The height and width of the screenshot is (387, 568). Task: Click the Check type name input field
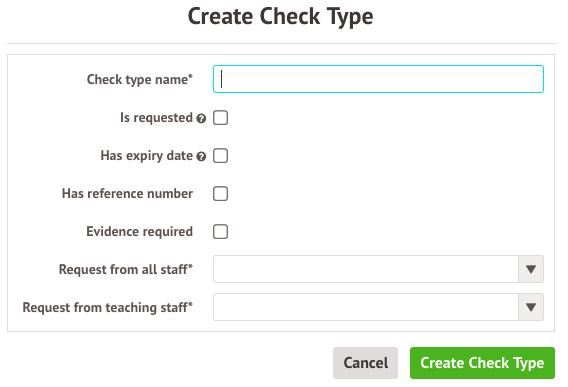[378, 79]
